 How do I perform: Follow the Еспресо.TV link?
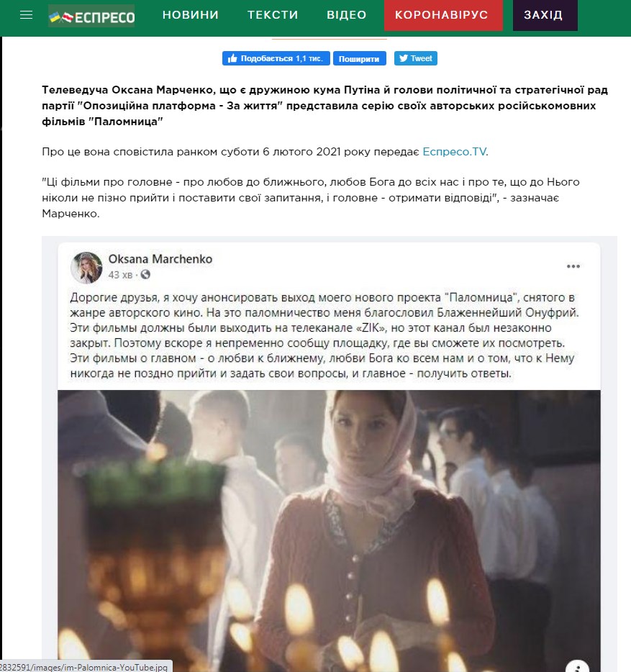(455, 152)
